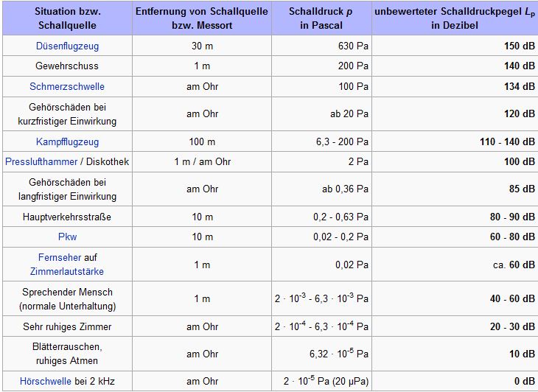Image resolution: width=538 pixels, height=392 pixels.
Task: Open the Schmerzschwelle link
Action: click(67, 86)
